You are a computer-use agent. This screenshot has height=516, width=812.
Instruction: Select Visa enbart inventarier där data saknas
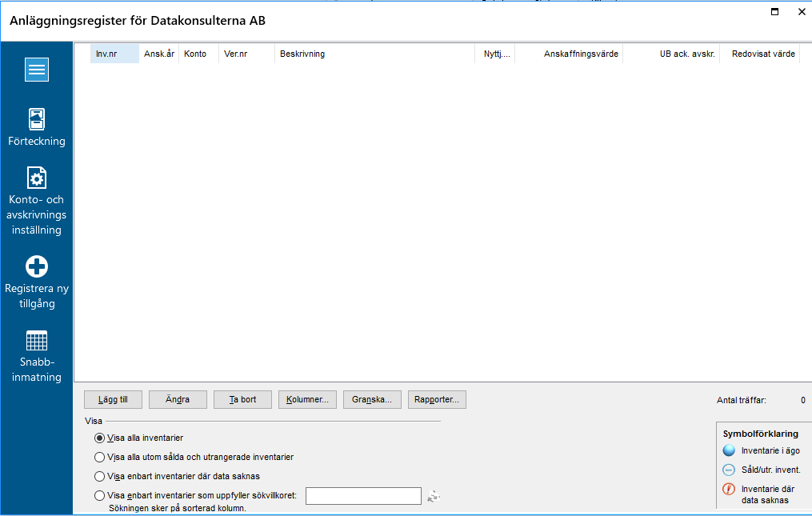coord(99,476)
